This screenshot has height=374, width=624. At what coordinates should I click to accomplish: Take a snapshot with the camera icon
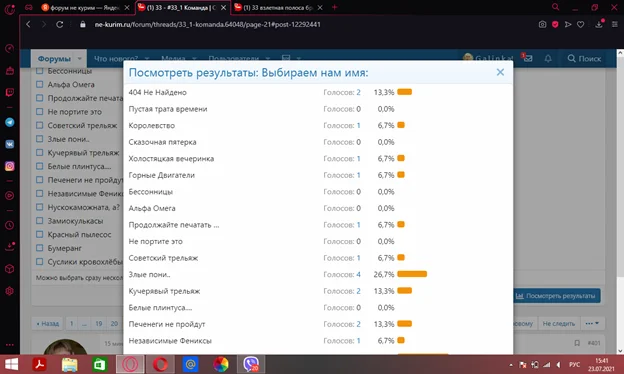pos(542,24)
